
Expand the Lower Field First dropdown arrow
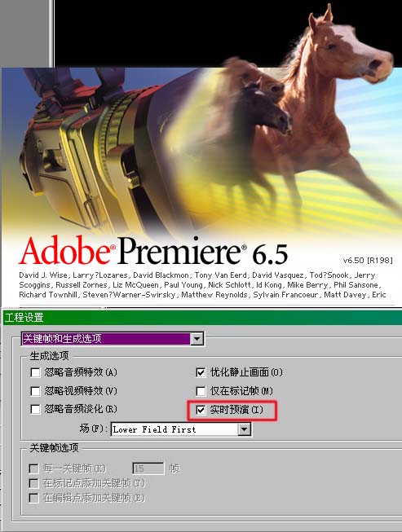click(244, 429)
